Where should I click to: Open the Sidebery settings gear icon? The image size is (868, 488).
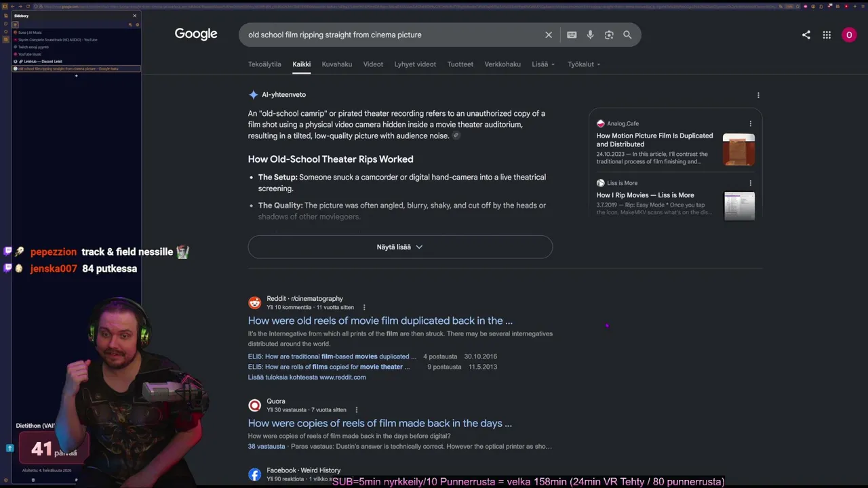tap(137, 24)
